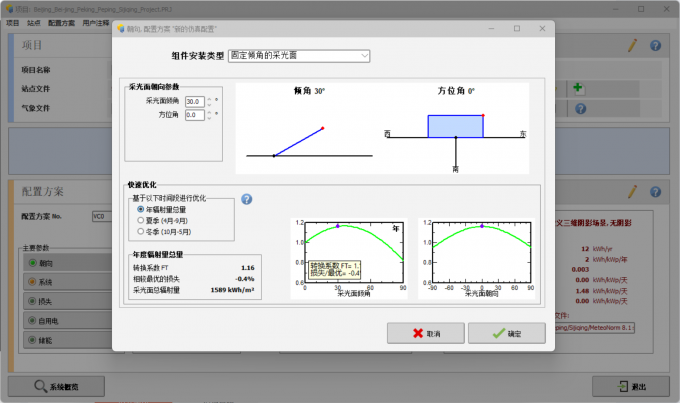680x403 pixels.
Task: Open the 组件安装类型 dropdown
Action: [x=299, y=56]
